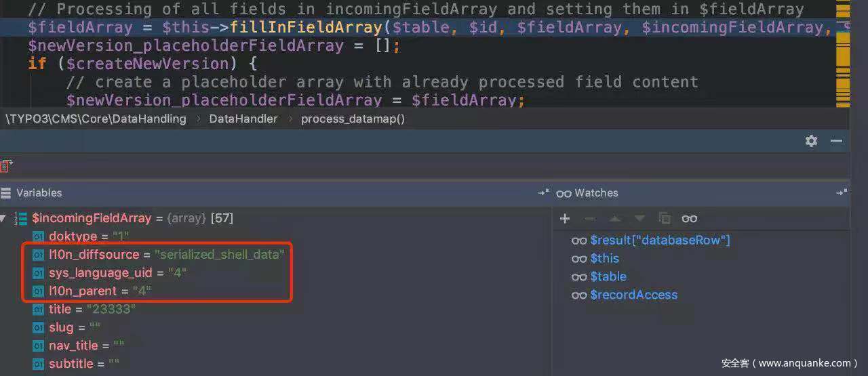The width and height of the screenshot is (868, 376).
Task: Move selected watch down
Action: coord(639,218)
